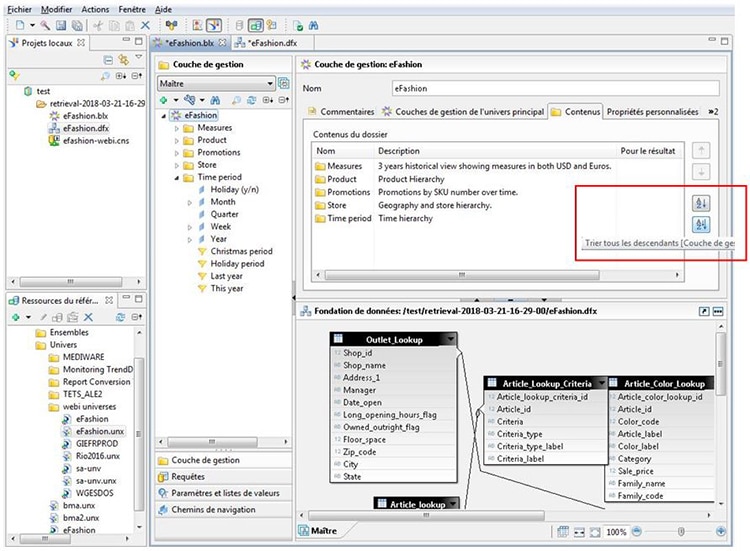The width and height of the screenshot is (750, 551).
Task: Click the move up arrow button beside contents
Action: click(x=701, y=151)
